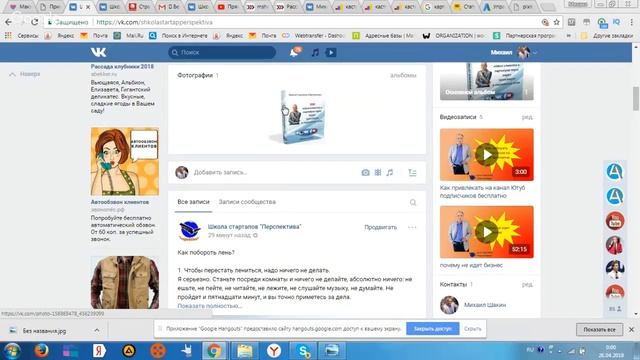The height and width of the screenshot is (360, 640).
Task: Click Закрыть доступ in Hangouts bar
Action: (x=433, y=329)
